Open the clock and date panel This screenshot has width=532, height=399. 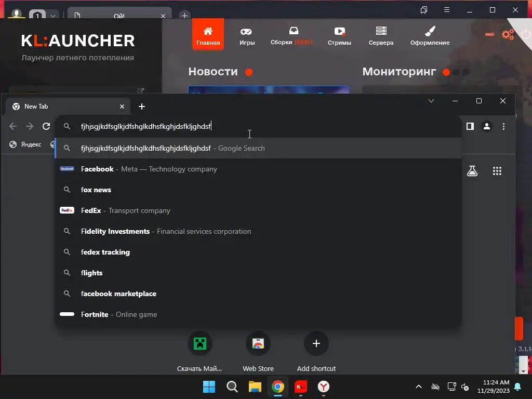[x=494, y=387]
